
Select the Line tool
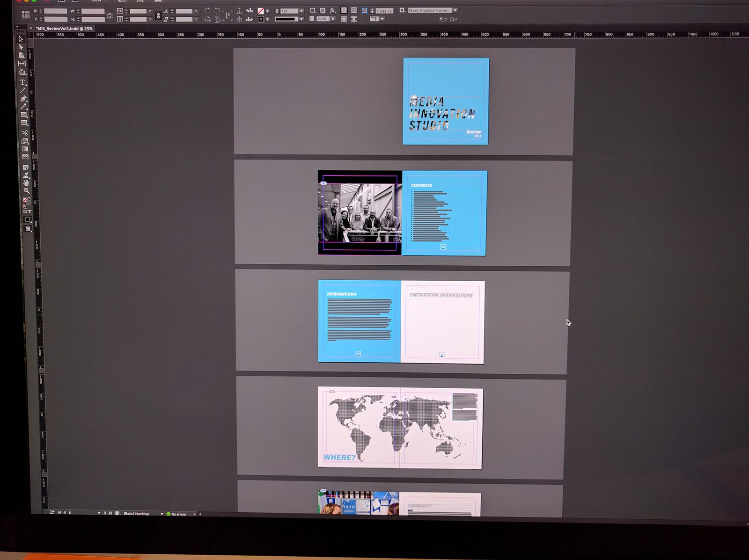point(23,90)
